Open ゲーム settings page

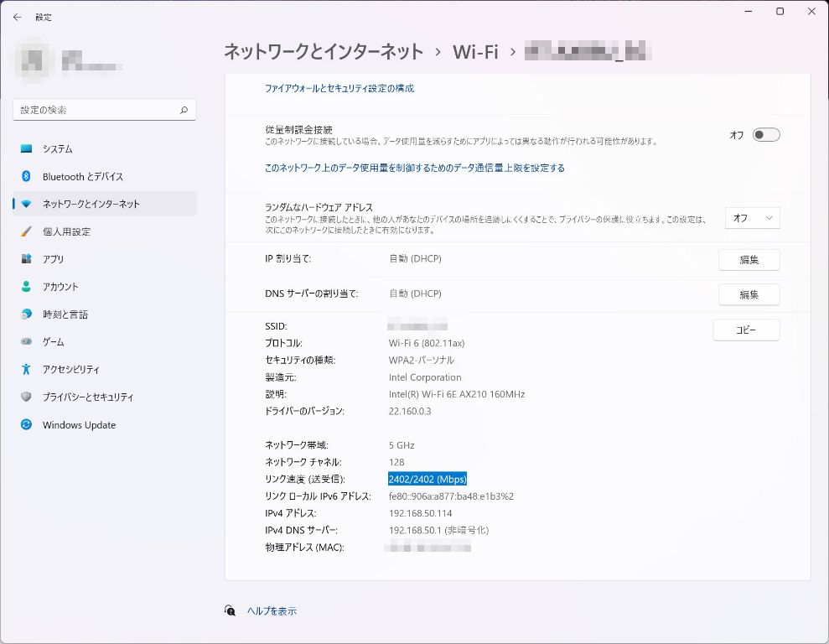[105, 341]
